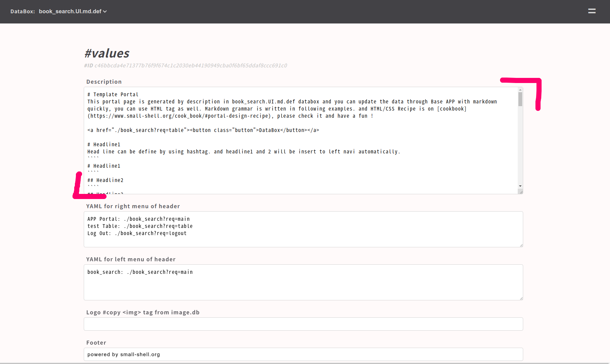Click the 'YAML for left menu of header' label
Viewport: 610px width, 364px height.
(x=131, y=259)
